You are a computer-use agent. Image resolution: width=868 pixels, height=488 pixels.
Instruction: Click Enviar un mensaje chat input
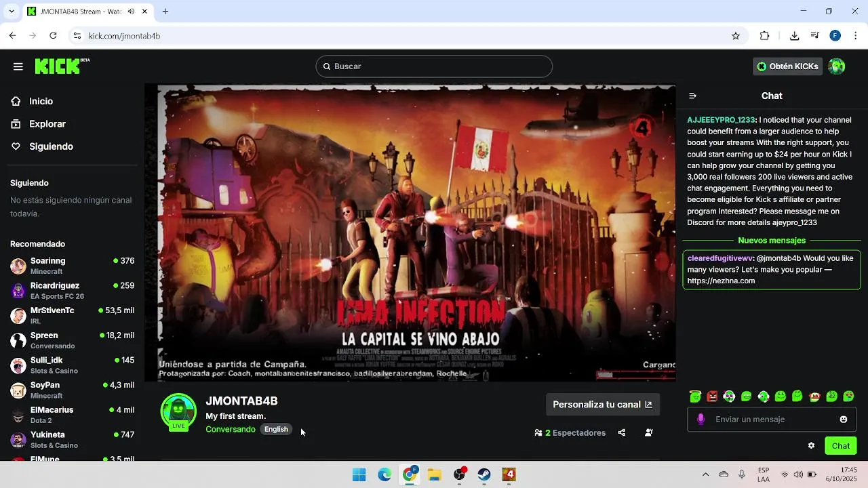pyautogui.click(x=772, y=420)
